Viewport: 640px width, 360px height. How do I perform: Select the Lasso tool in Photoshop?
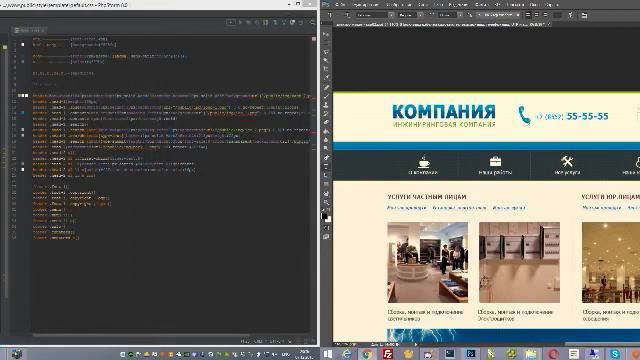pyautogui.click(x=326, y=52)
